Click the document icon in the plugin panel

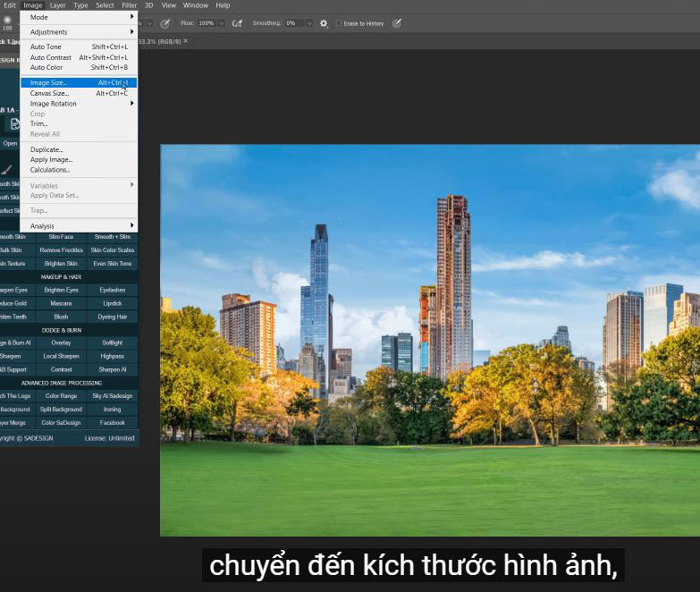tap(15, 124)
